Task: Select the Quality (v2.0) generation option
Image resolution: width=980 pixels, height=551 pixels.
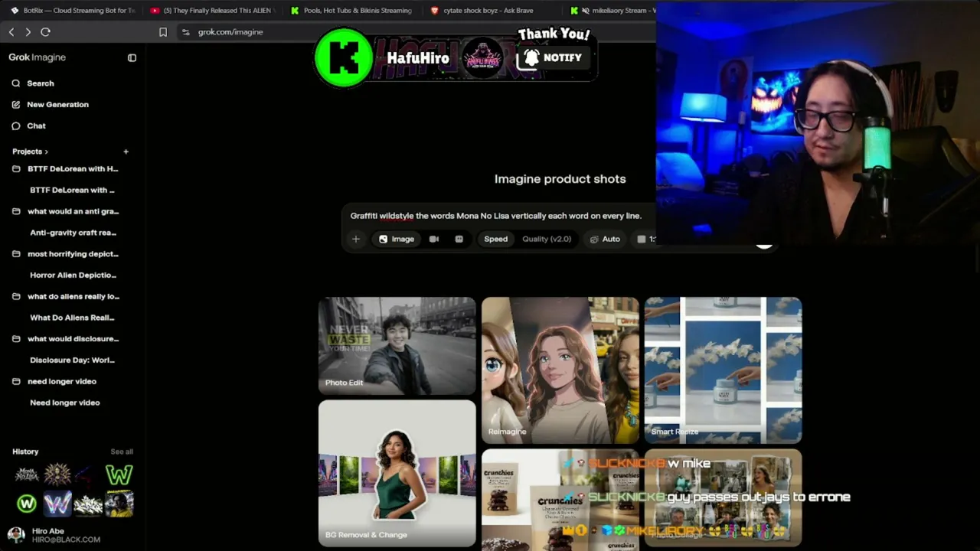Action: [547, 239]
